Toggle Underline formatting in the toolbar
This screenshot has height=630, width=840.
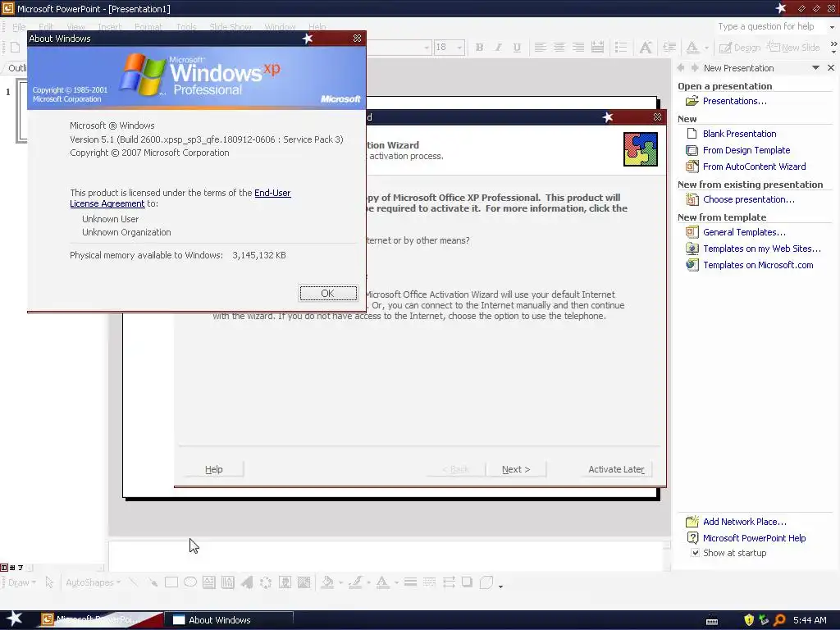(x=517, y=48)
